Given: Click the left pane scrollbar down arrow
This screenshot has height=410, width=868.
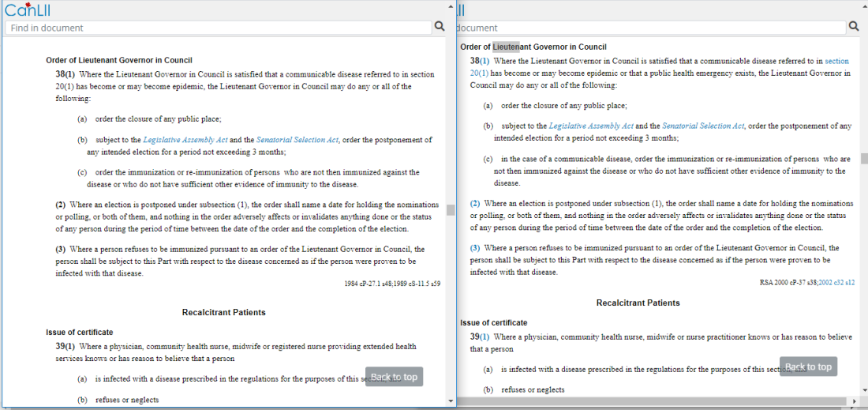Looking at the screenshot, I should [451, 401].
